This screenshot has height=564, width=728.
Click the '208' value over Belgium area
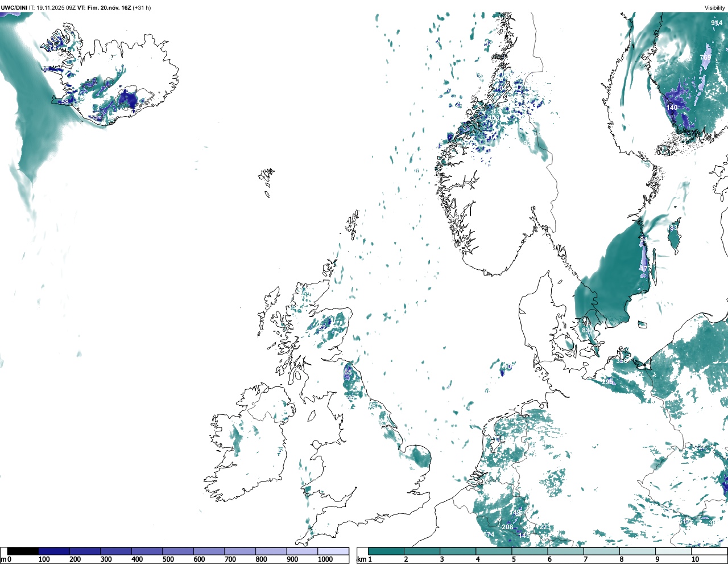click(x=507, y=527)
